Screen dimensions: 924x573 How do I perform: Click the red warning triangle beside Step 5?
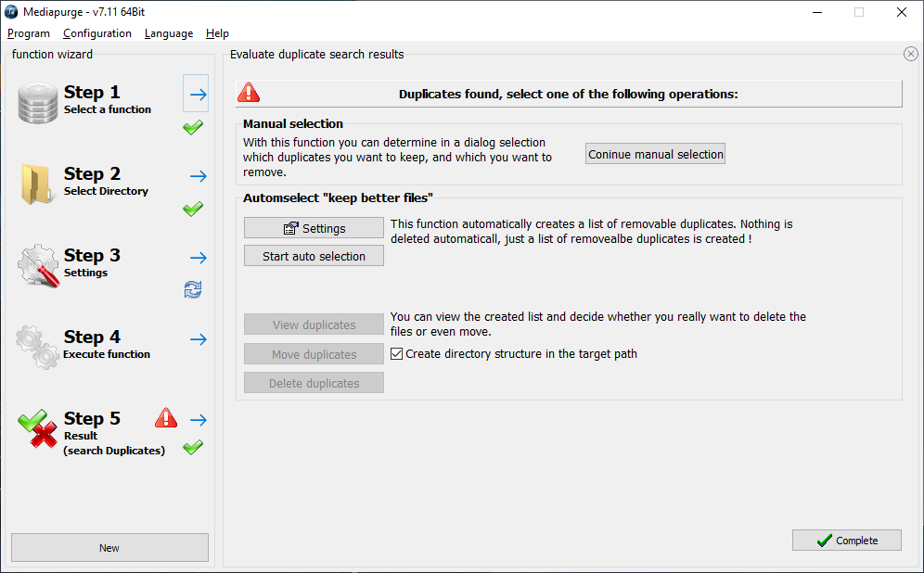[166, 417]
